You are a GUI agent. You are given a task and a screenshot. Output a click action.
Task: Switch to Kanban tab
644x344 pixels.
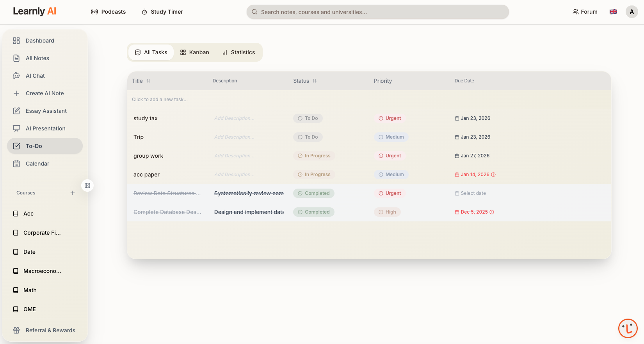194,52
